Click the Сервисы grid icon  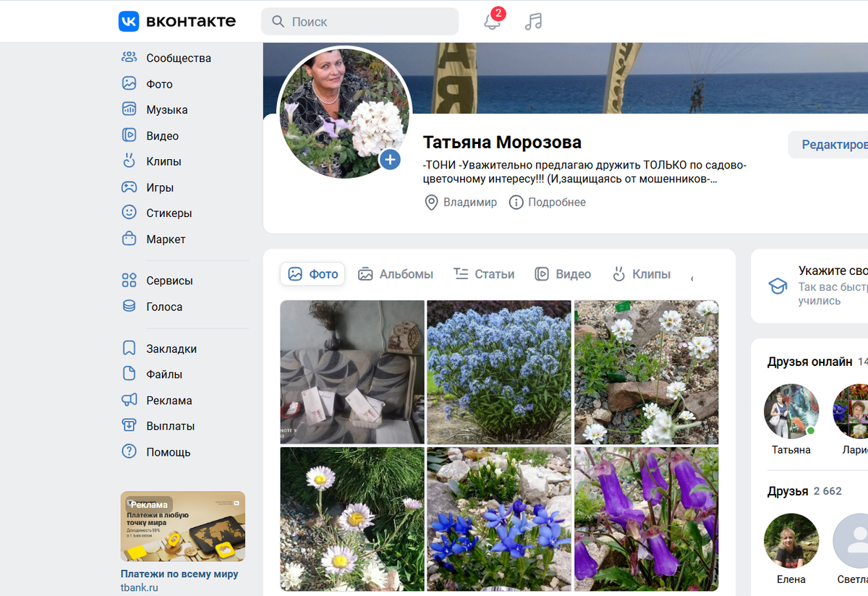tap(129, 281)
